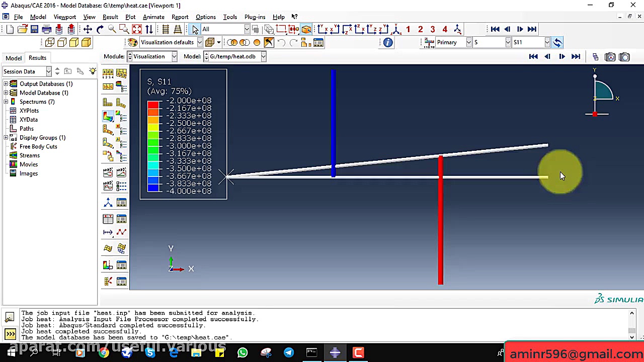Click the red legend color swatch
644x362 pixels.
[x=153, y=105]
